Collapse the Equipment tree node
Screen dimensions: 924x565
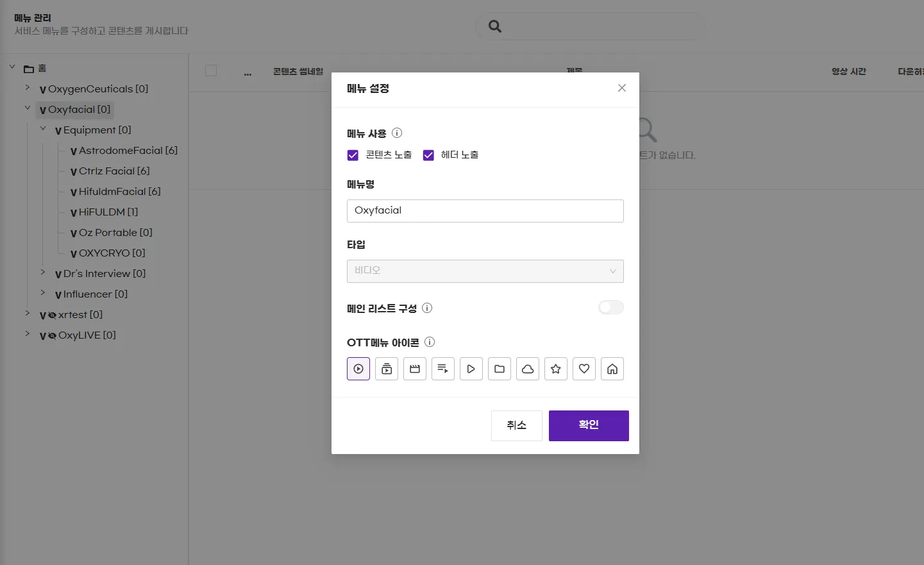click(x=43, y=129)
